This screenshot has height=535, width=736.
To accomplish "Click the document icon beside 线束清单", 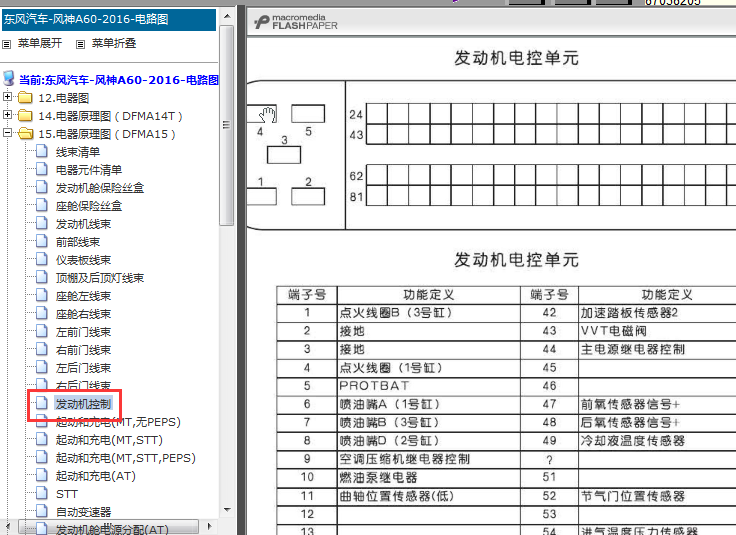I will [x=42, y=151].
